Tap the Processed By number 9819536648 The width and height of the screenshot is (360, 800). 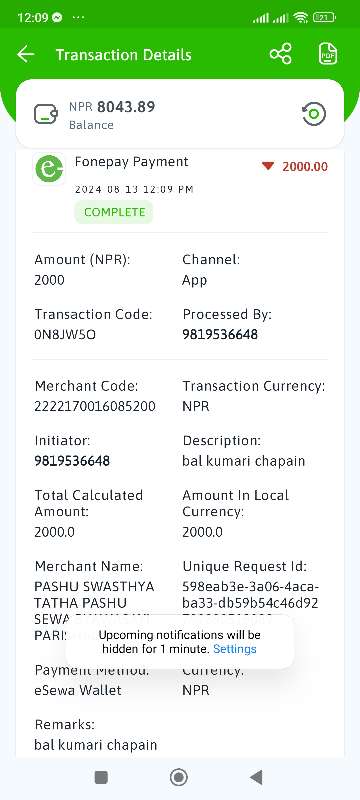(220, 335)
